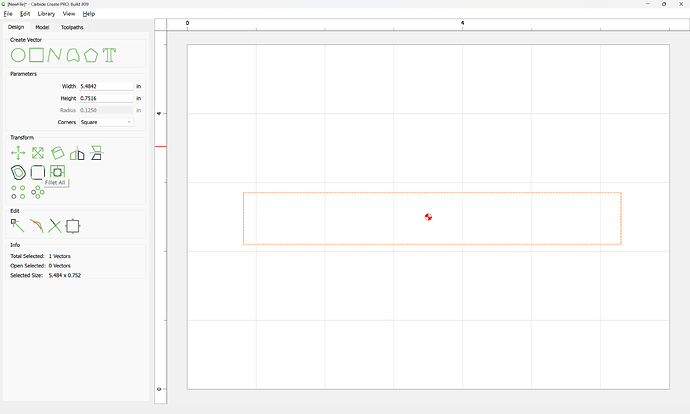Open the File menu
This screenshot has height=414, width=690.
(8, 14)
